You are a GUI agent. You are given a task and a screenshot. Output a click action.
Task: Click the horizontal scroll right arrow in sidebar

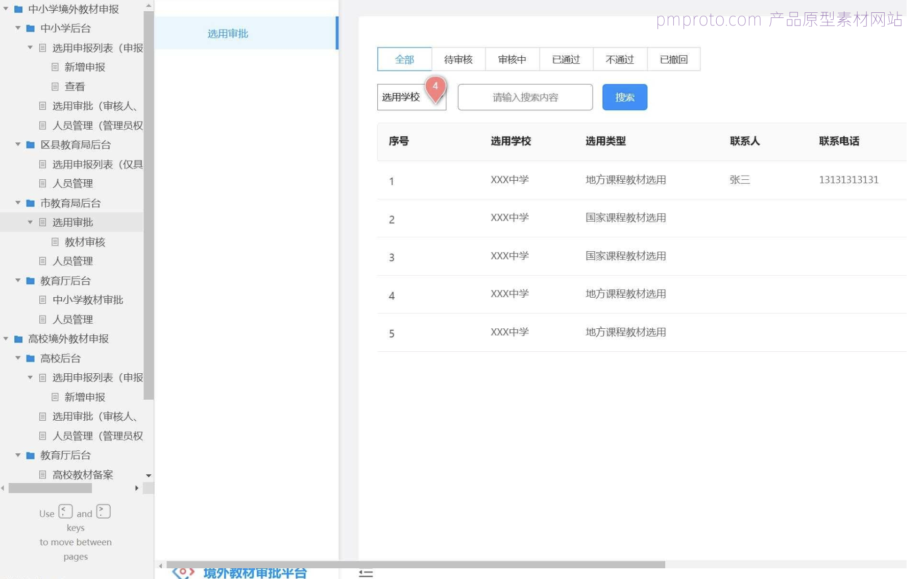pyautogui.click(x=137, y=488)
